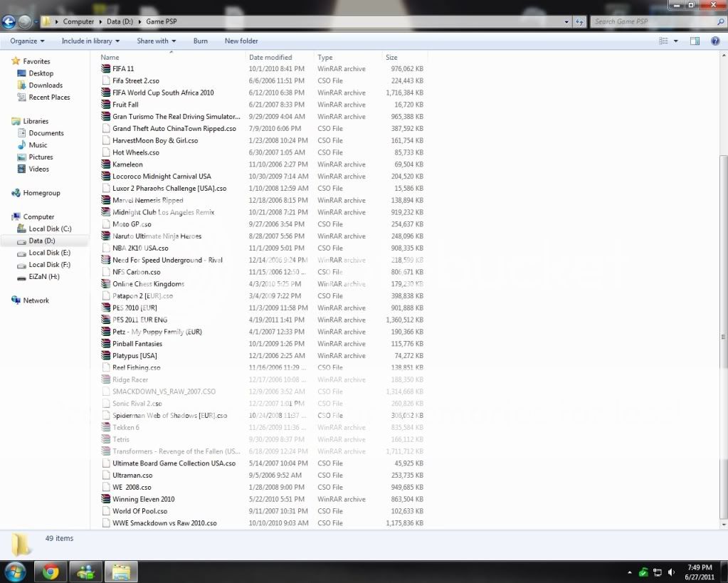This screenshot has height=583, width=728.
Task: Click Computer in the address breadcrumb
Action: coord(78,21)
